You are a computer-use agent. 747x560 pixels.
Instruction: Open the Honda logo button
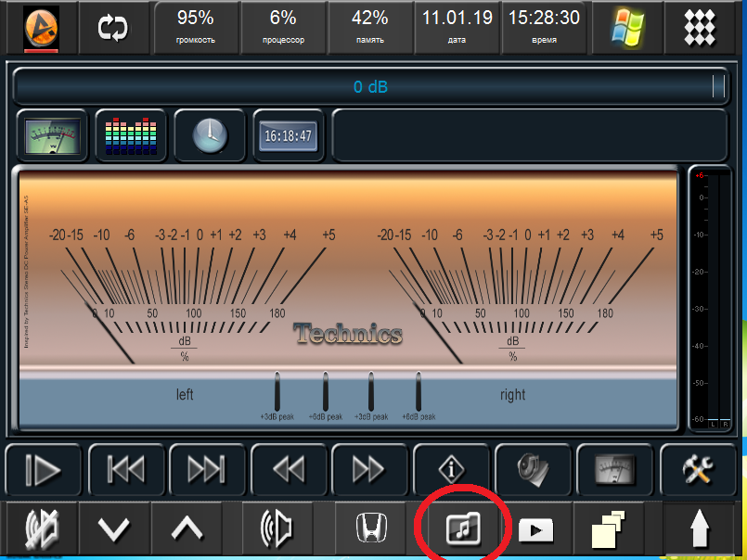(x=371, y=528)
